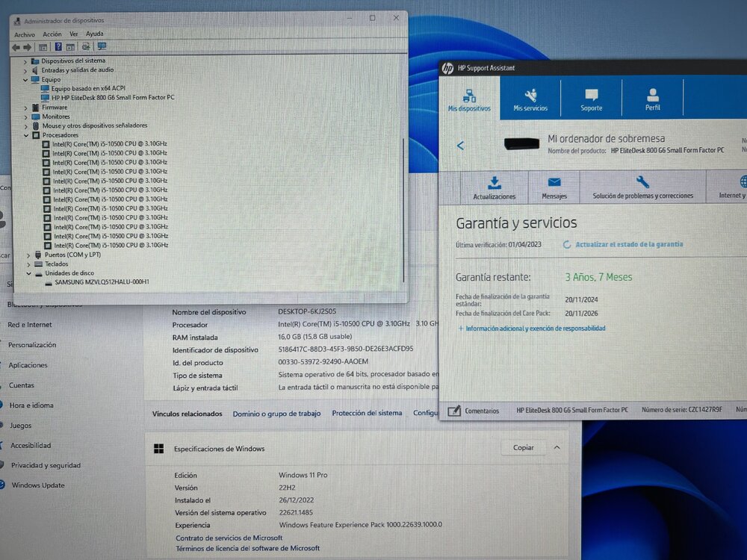Screen dimensions: 747x560
Task: Switch to Soporte tab in HP Support Assistant
Action: click(591, 100)
